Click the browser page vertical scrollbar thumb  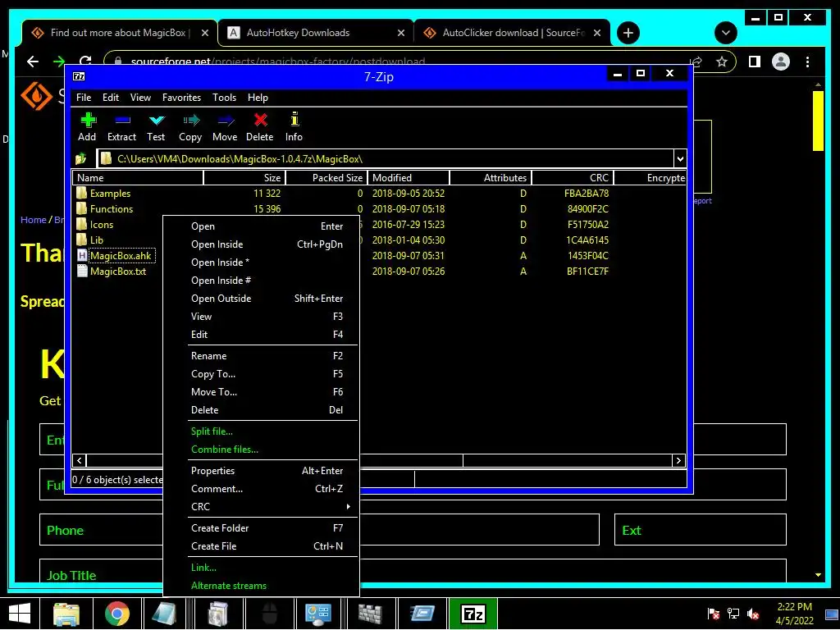click(x=818, y=121)
